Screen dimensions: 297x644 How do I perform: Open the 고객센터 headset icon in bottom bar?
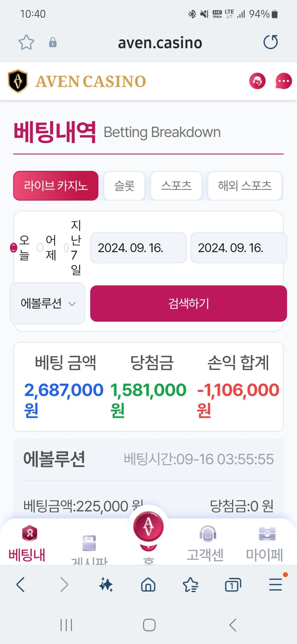click(x=208, y=534)
